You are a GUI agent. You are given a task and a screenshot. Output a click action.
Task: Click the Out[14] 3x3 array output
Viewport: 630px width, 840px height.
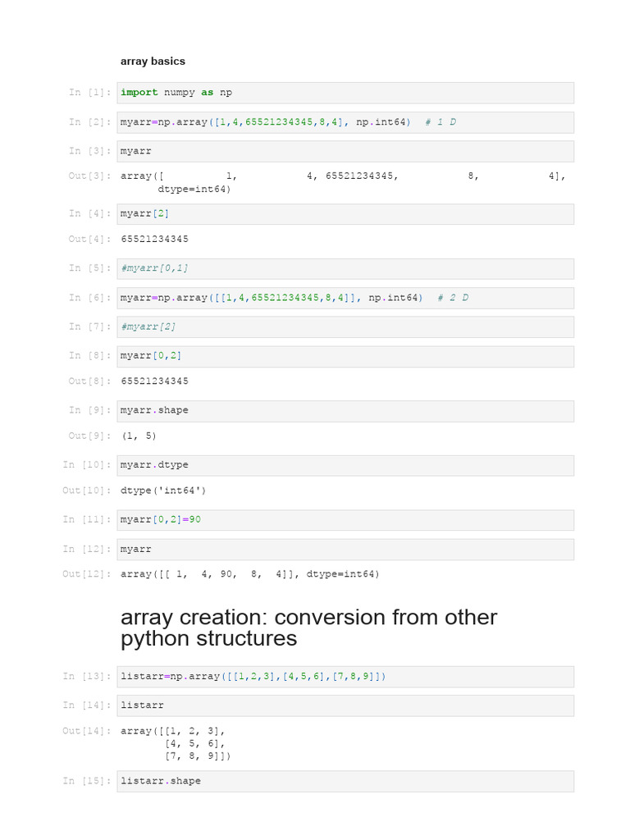tap(176, 743)
